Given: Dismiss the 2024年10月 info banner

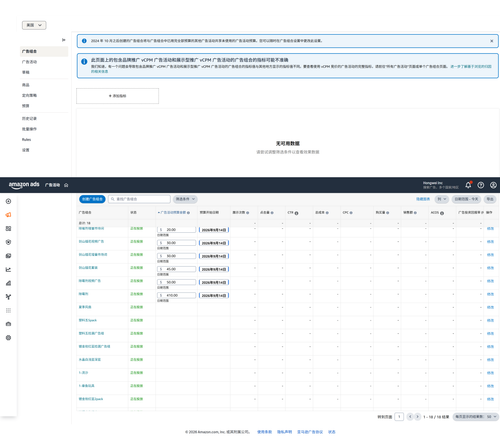Looking at the screenshot, I should (x=492, y=41).
